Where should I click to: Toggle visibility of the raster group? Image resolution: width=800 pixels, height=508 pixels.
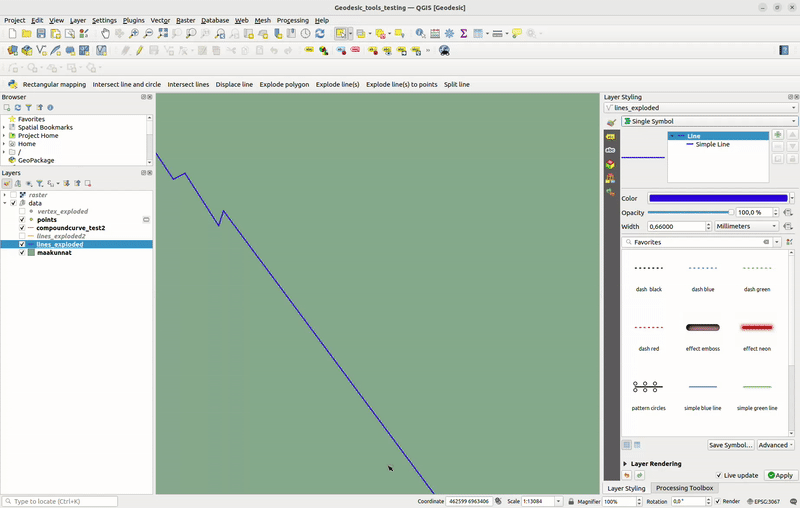pos(14,195)
